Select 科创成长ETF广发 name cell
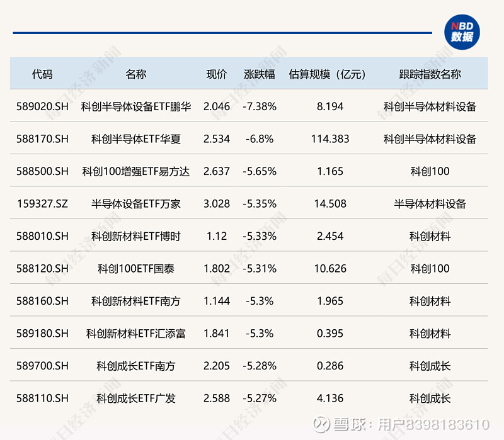504x440 pixels. [135, 398]
